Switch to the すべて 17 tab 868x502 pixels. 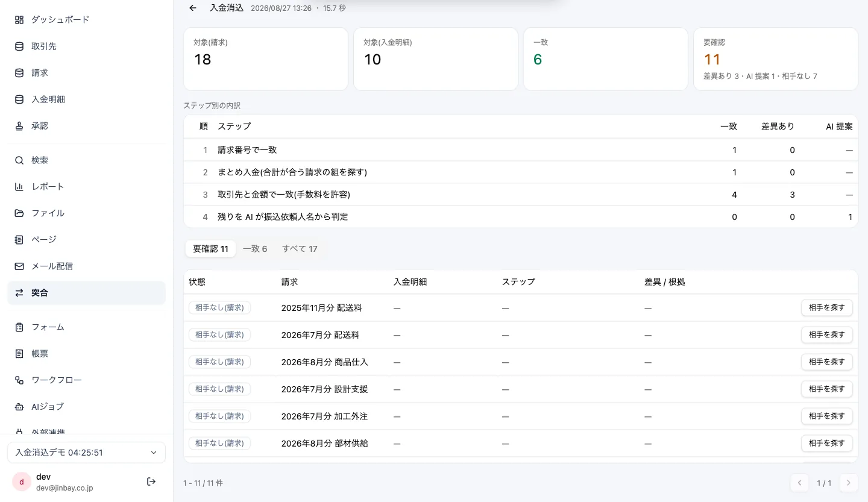click(x=300, y=248)
